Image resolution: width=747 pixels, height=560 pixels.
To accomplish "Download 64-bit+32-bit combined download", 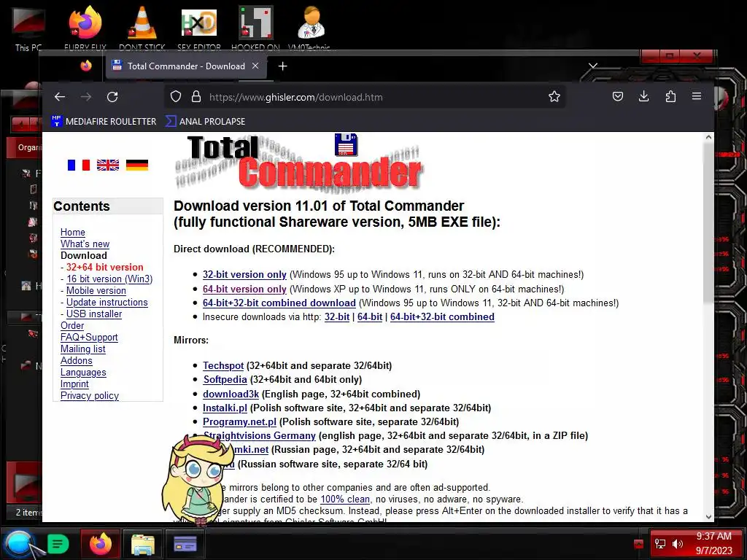I will [x=279, y=303].
